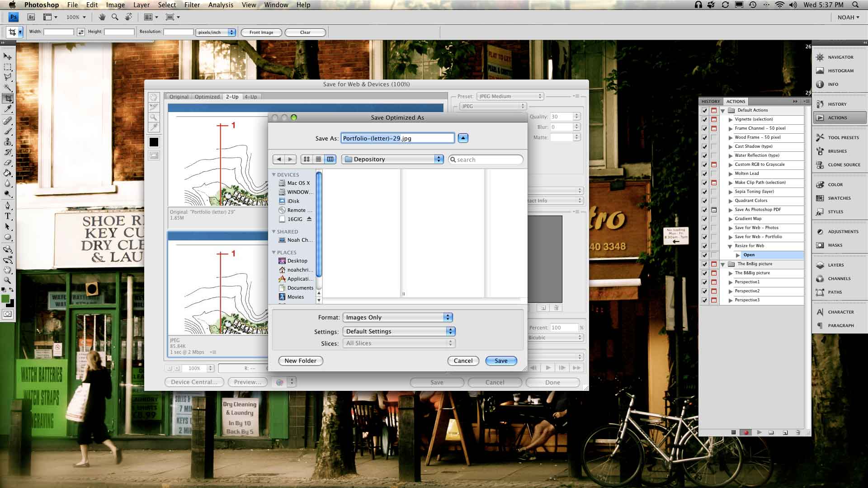Viewport: 868px width, 488px height.
Task: Switch to icon view in save dialog
Action: click(307, 159)
